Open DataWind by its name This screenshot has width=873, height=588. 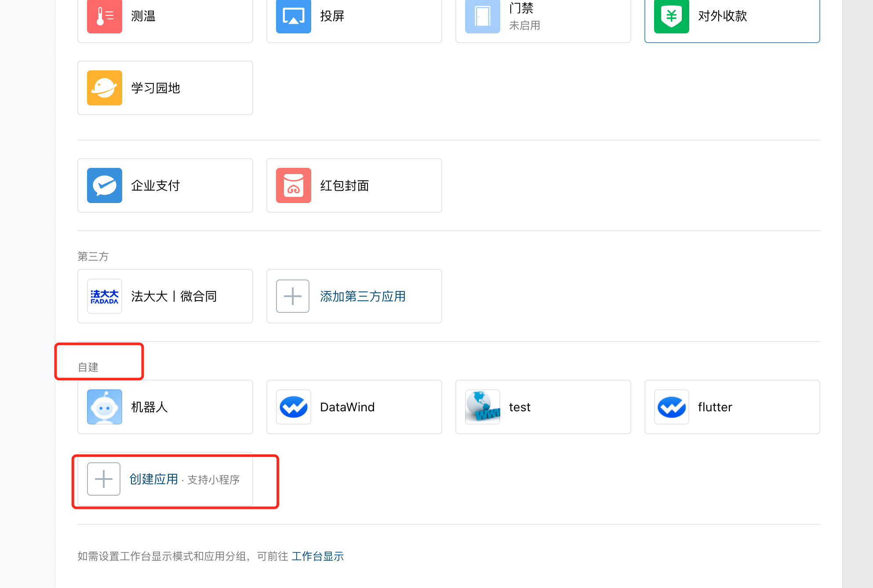(x=347, y=407)
